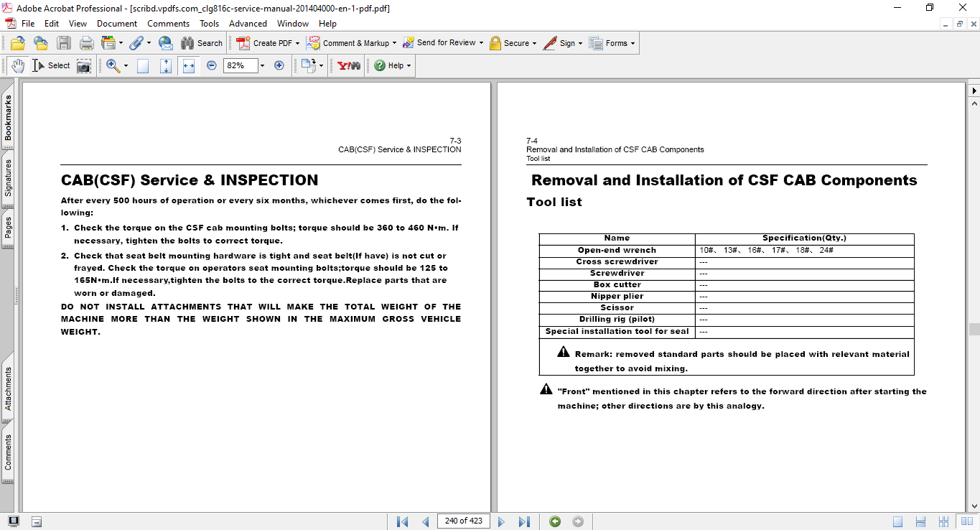The image size is (980, 530).
Task: Open the Advanced menu
Action: 248,24
